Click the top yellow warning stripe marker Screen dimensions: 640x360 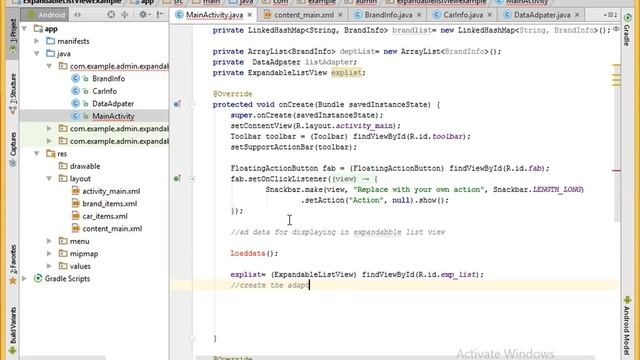click(616, 65)
